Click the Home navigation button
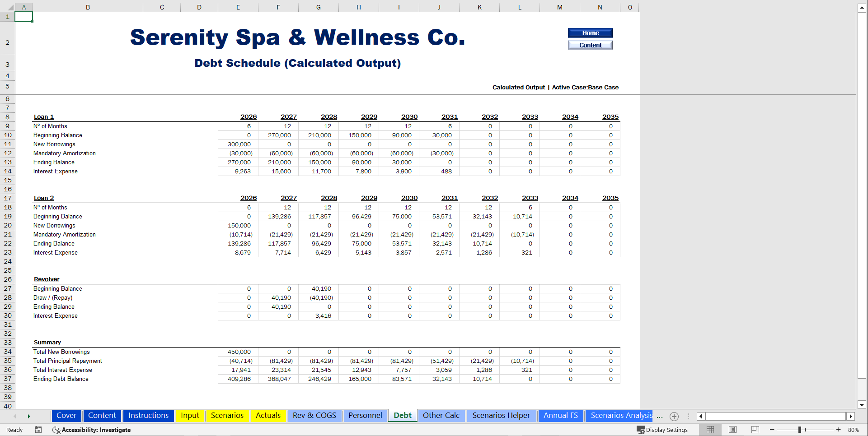Image resolution: width=868 pixels, height=436 pixels. pyautogui.click(x=590, y=33)
